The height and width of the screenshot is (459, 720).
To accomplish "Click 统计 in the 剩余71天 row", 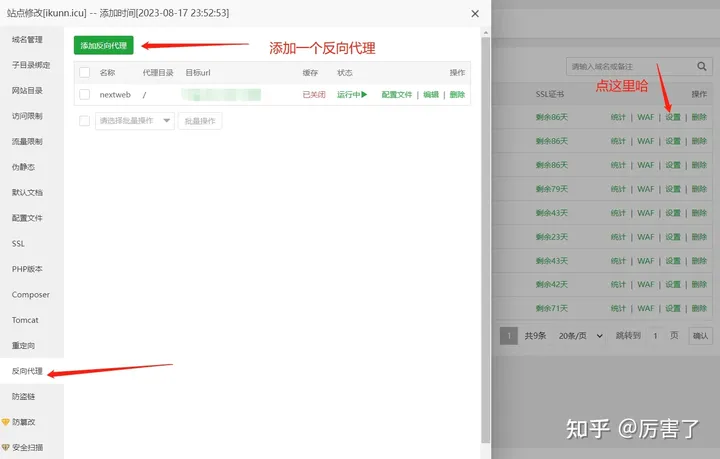I will tap(618, 308).
